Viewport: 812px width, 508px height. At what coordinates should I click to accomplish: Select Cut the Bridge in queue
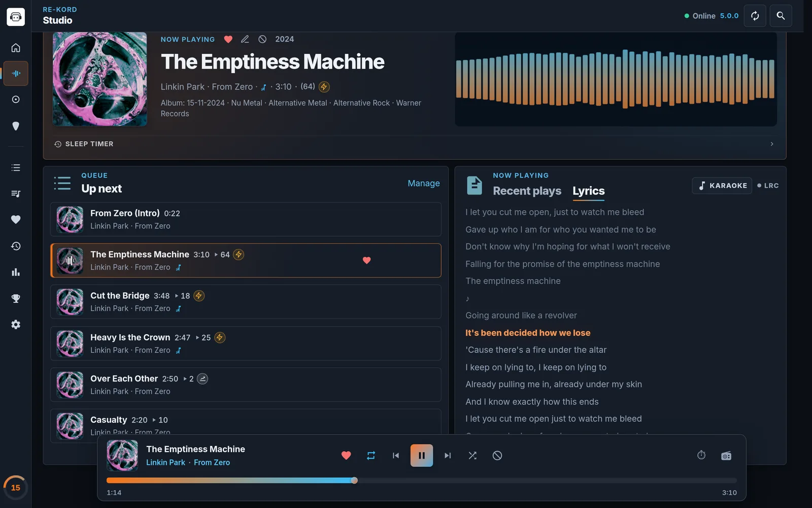[246, 302]
